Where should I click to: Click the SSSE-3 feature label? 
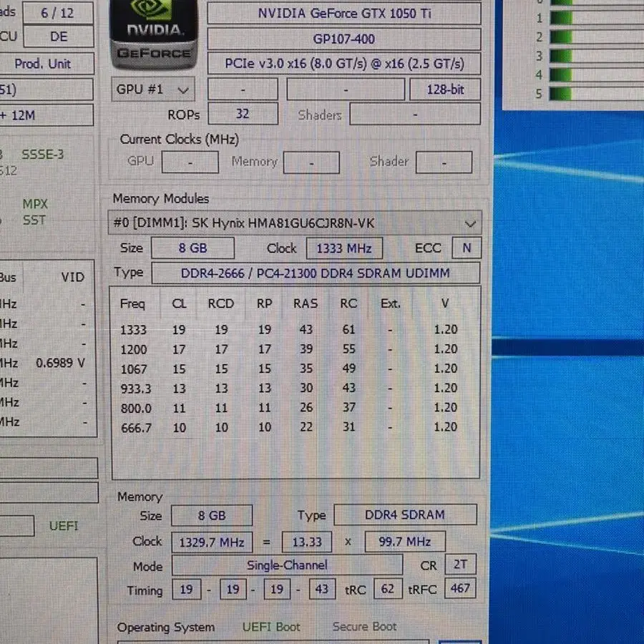tap(43, 155)
